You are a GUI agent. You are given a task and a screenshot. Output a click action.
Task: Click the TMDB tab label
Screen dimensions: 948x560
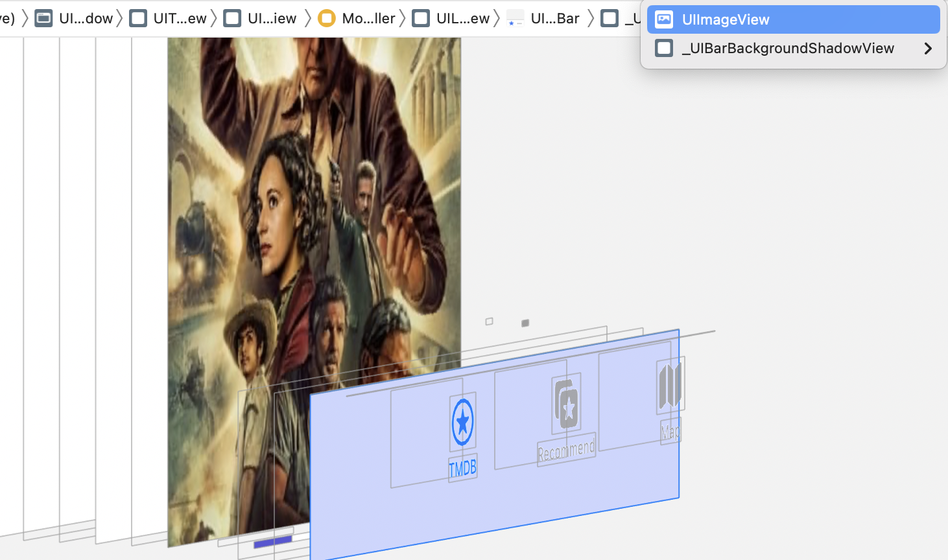coord(463,467)
